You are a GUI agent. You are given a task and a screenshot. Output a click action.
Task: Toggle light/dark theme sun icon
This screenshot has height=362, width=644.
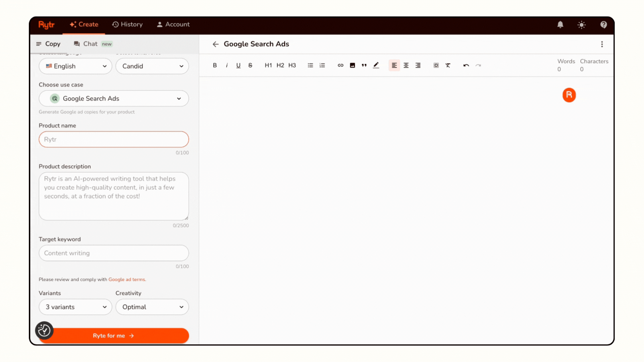point(582,24)
